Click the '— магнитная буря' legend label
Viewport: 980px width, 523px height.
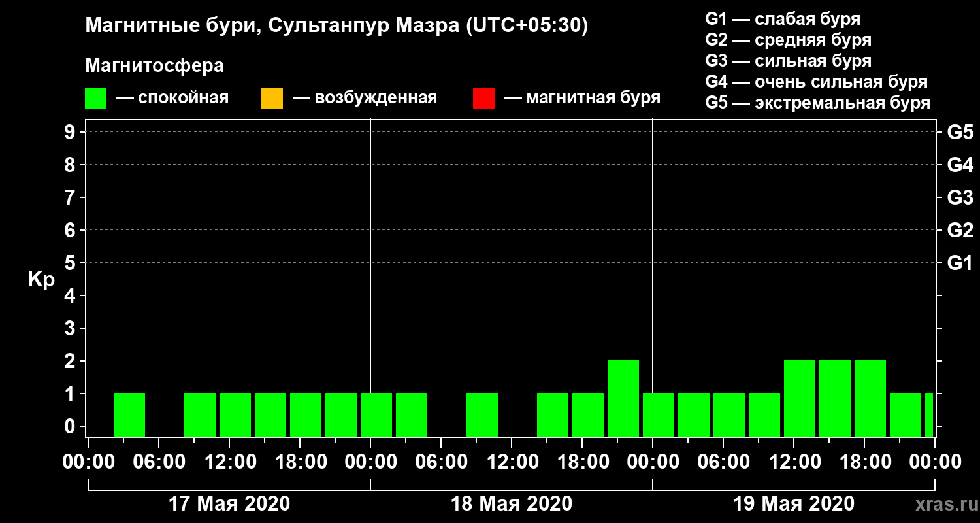(583, 98)
